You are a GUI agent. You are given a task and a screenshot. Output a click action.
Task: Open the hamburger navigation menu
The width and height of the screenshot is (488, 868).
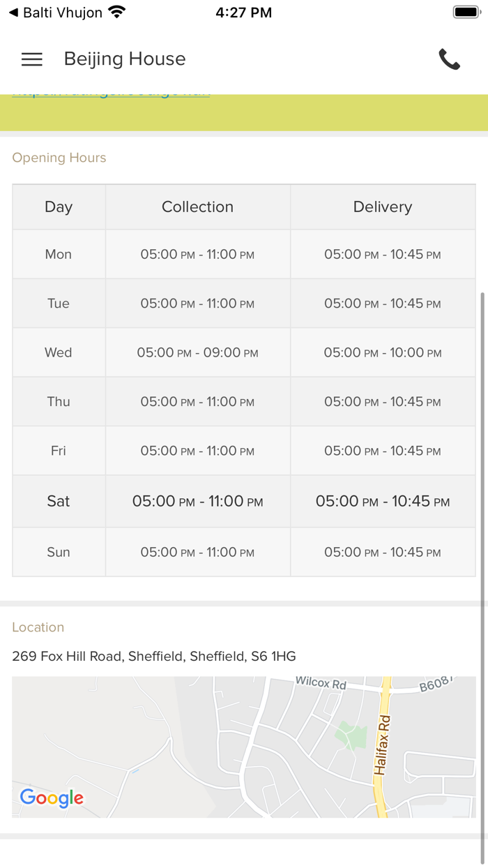32,59
